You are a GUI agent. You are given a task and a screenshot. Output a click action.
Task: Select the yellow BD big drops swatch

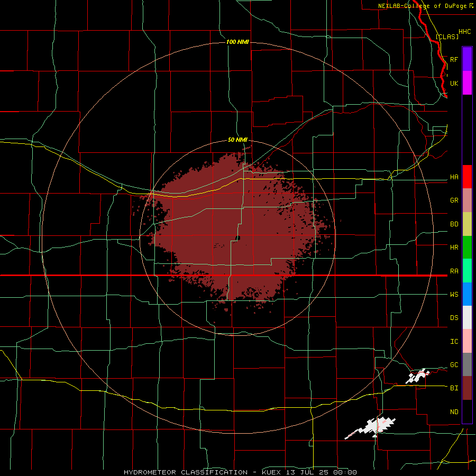[x=467, y=224]
